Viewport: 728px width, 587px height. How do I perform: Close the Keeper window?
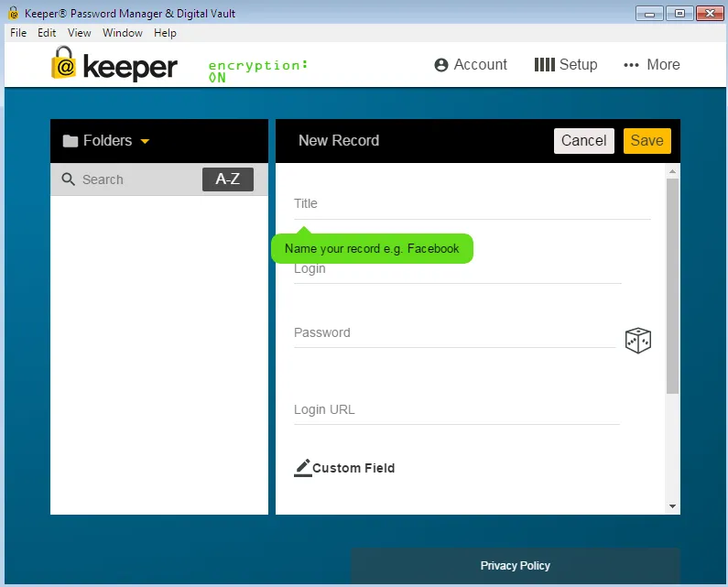tap(710, 14)
